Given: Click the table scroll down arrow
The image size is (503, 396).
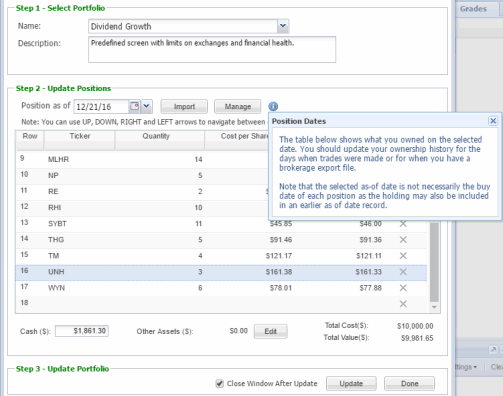Looking at the screenshot, I should pos(434,307).
